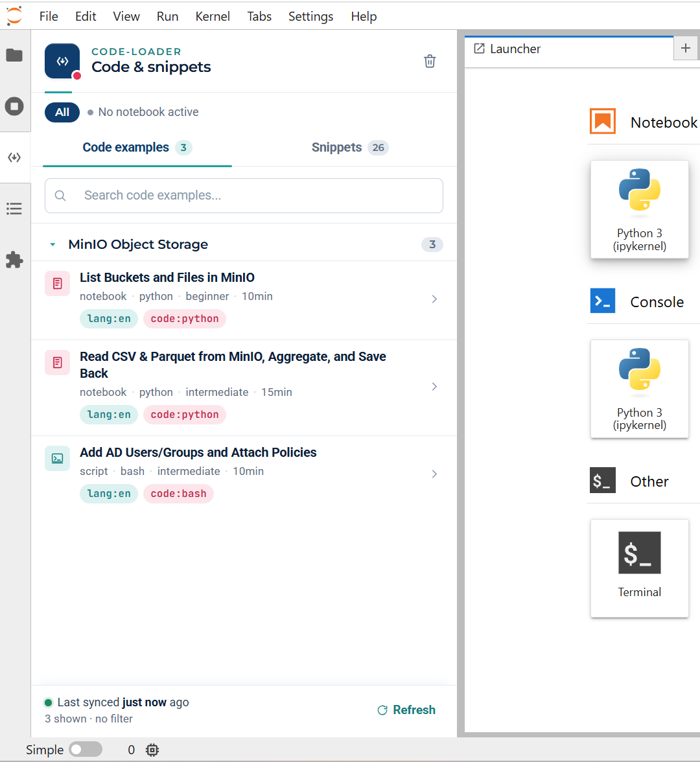This screenshot has width=700, height=762.
Task: Open the Table of Contents sidebar icon
Action: pos(14,209)
